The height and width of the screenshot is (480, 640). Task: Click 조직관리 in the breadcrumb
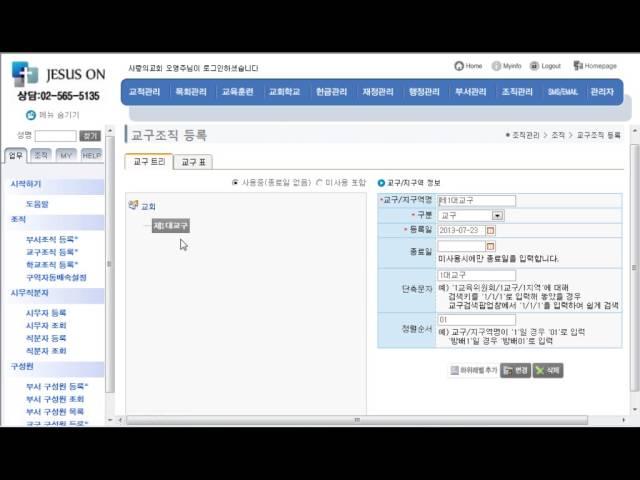click(526, 135)
